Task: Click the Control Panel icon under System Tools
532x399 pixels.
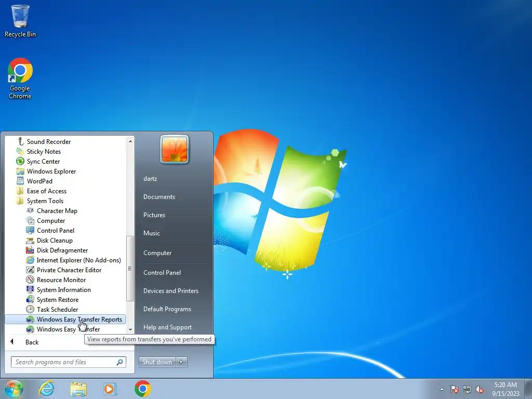Action: [x=30, y=230]
